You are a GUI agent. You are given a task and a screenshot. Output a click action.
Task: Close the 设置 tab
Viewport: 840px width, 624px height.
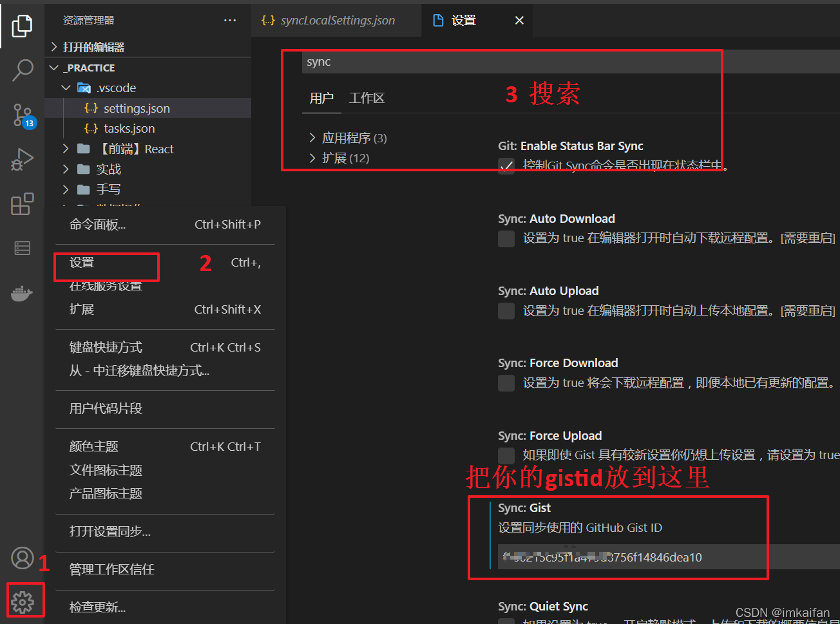coord(519,21)
